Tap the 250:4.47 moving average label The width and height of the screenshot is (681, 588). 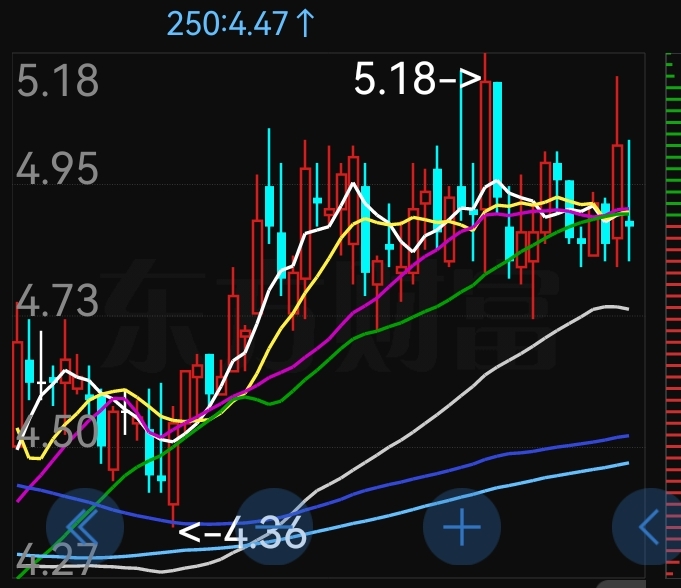click(240, 23)
